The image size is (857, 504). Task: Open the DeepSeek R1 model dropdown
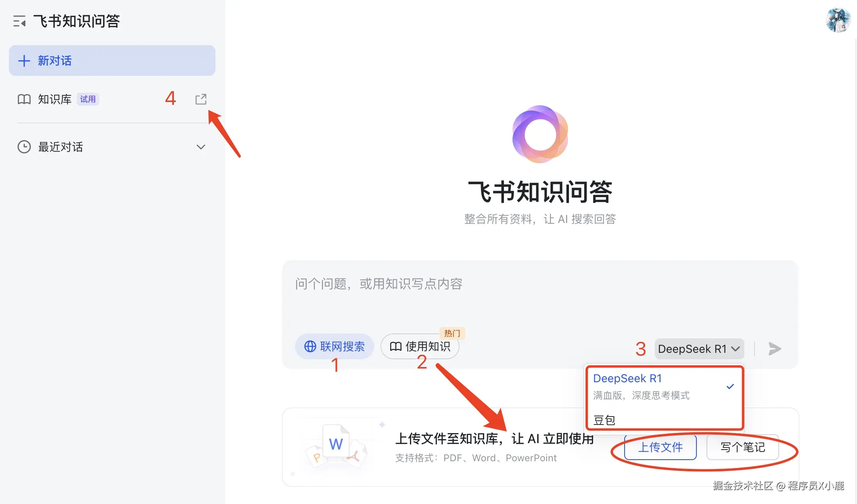click(699, 349)
